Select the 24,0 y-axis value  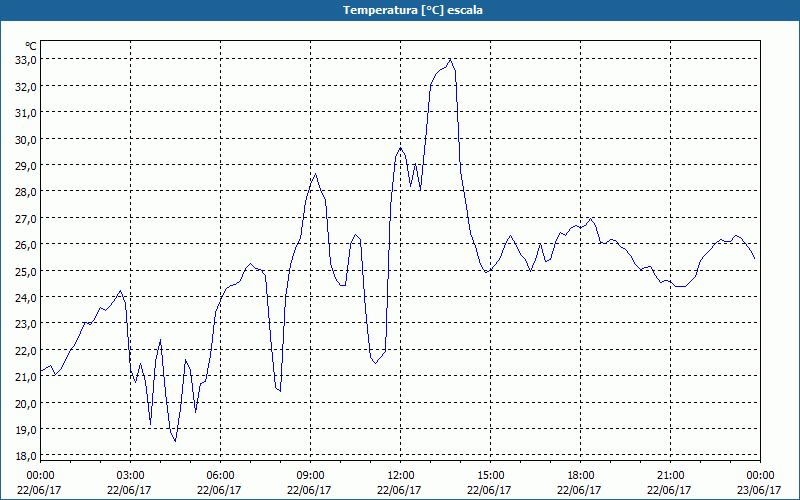pos(27,297)
